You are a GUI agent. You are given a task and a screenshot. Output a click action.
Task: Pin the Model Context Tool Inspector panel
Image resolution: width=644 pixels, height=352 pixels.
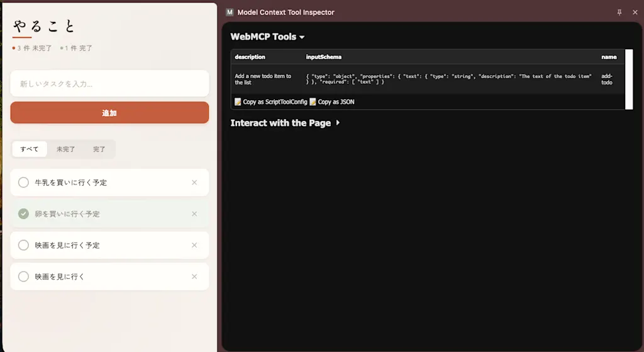619,13
